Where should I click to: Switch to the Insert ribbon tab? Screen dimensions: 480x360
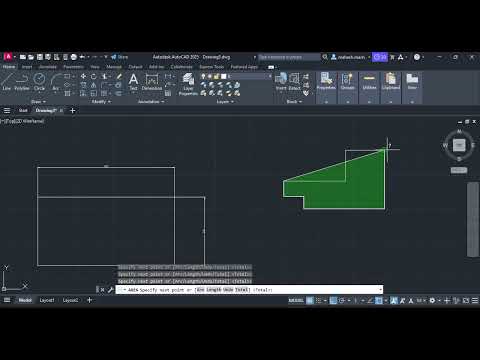click(27, 67)
